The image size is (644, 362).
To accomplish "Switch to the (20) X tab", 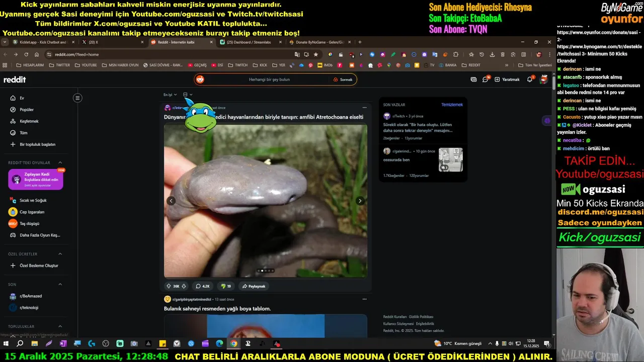I will [x=113, y=42].
